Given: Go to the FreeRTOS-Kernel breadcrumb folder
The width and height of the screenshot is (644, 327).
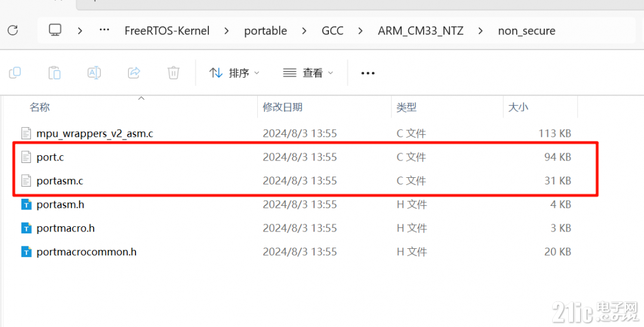Looking at the screenshot, I should click(167, 31).
